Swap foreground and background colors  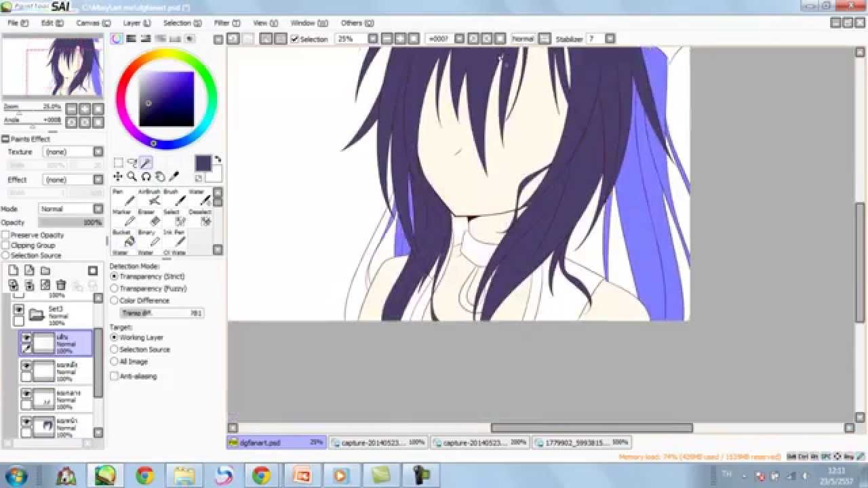[218, 160]
